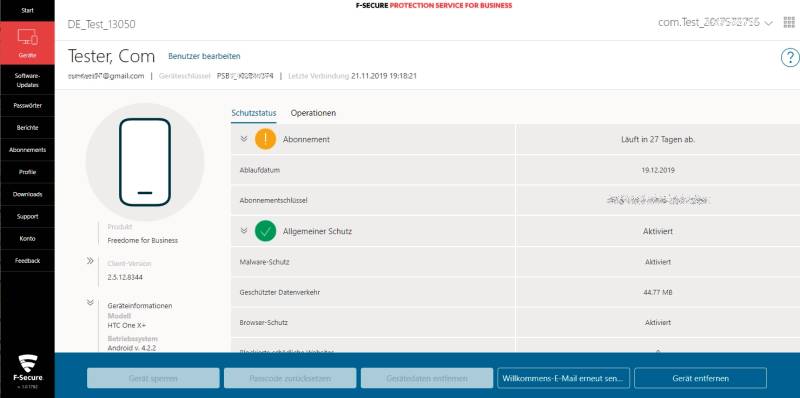Click the F-Secure logo in sidebar
The height and width of the screenshot is (398, 800).
coord(27,368)
